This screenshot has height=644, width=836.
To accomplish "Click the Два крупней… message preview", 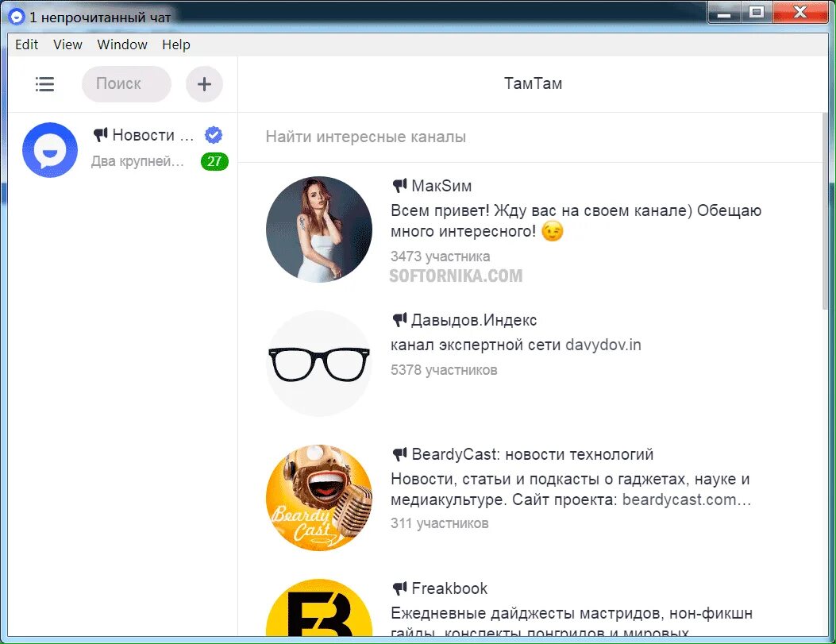I will coord(137,161).
